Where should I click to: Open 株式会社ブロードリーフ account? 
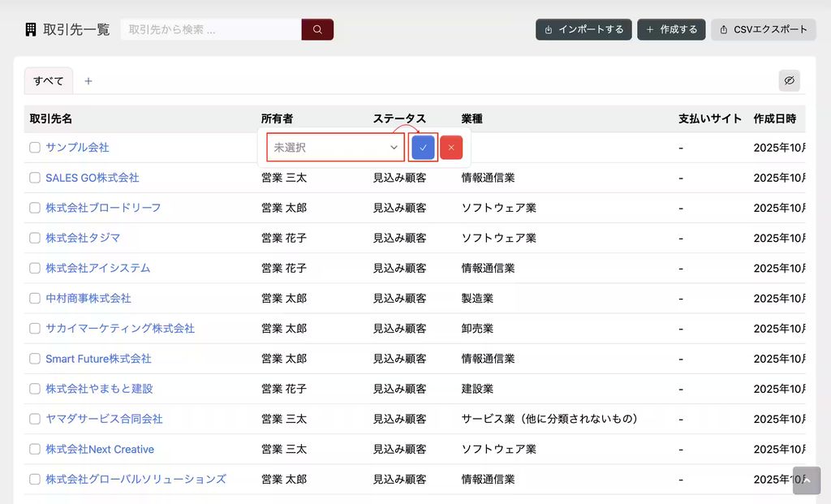pyautogui.click(x=103, y=208)
